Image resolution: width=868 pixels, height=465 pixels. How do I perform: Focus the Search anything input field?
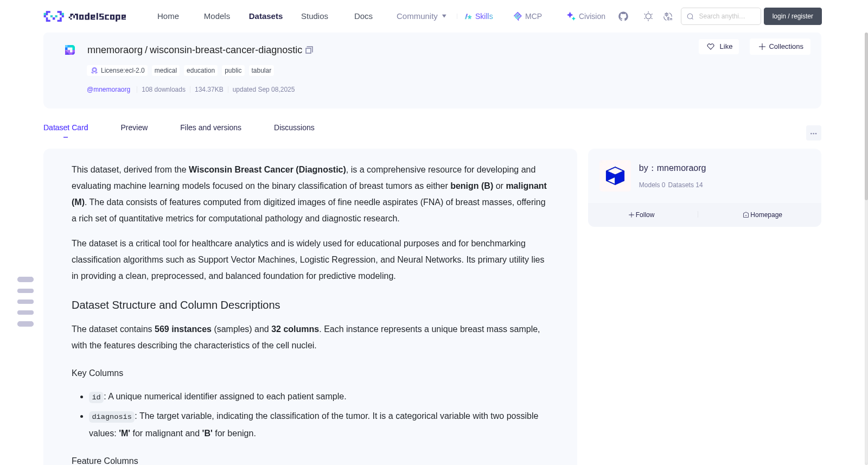click(x=721, y=16)
